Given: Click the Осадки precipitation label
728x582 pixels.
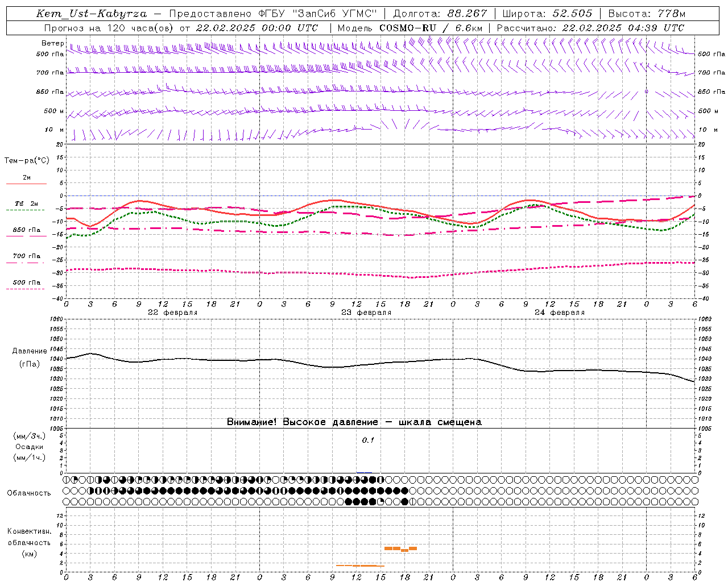Looking at the screenshot, I should point(30,447).
